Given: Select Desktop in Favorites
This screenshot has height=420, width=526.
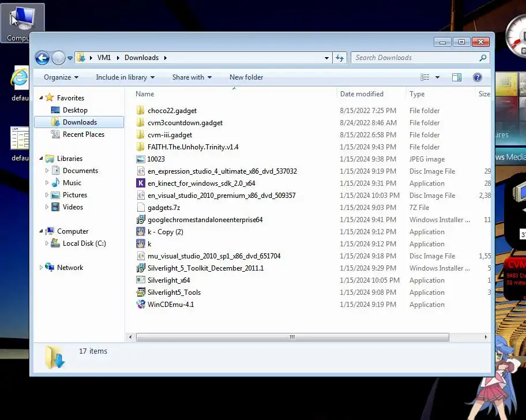Looking at the screenshot, I should pos(75,110).
